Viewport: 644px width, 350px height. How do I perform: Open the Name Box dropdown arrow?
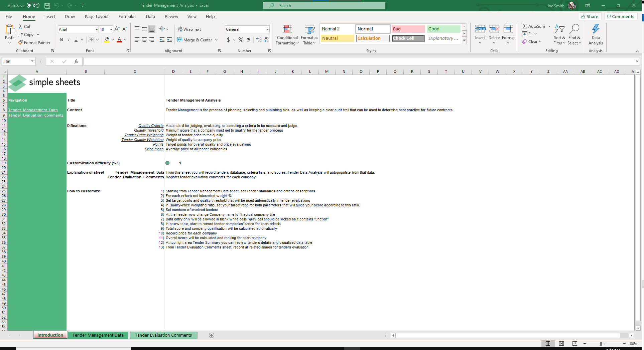32,61
